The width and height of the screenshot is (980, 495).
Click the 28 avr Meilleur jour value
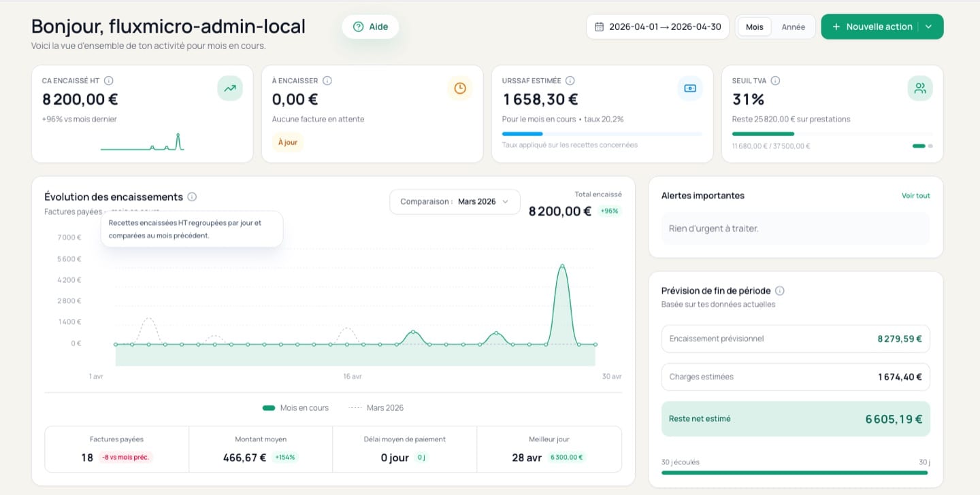[x=527, y=458]
